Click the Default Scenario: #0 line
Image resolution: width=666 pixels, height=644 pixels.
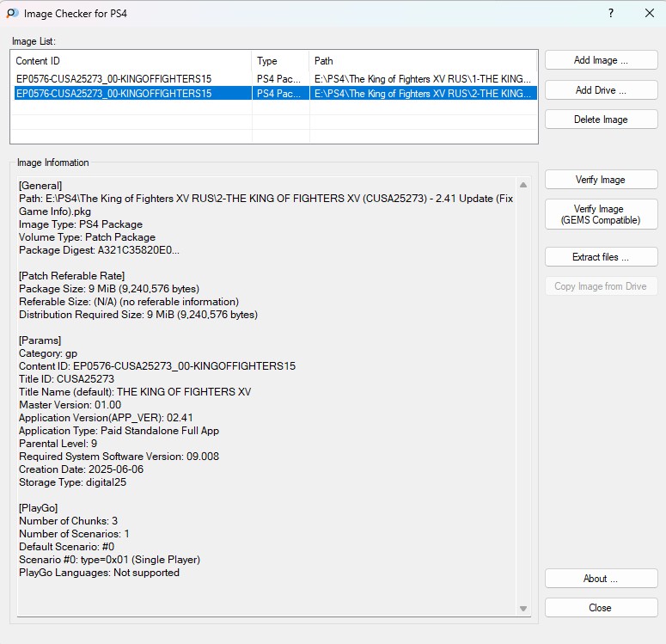(x=67, y=547)
